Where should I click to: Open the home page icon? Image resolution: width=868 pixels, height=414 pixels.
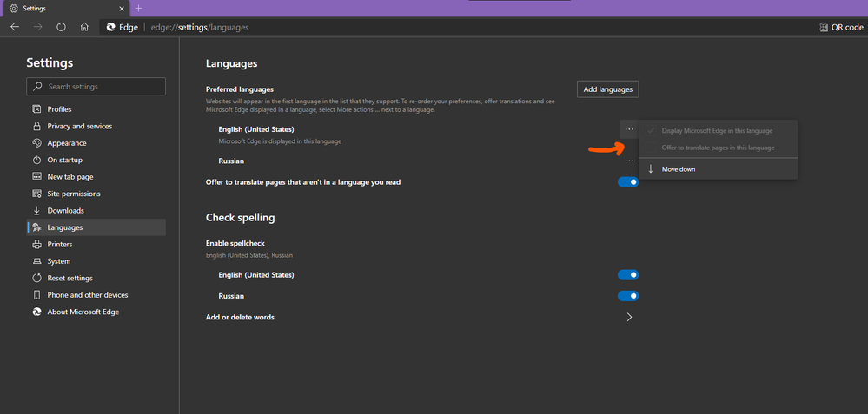84,27
